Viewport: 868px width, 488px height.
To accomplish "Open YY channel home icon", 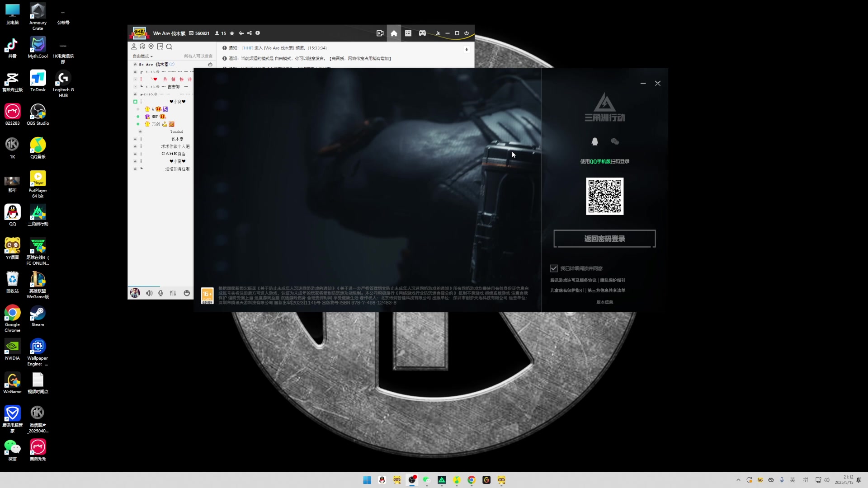I will tap(394, 33).
